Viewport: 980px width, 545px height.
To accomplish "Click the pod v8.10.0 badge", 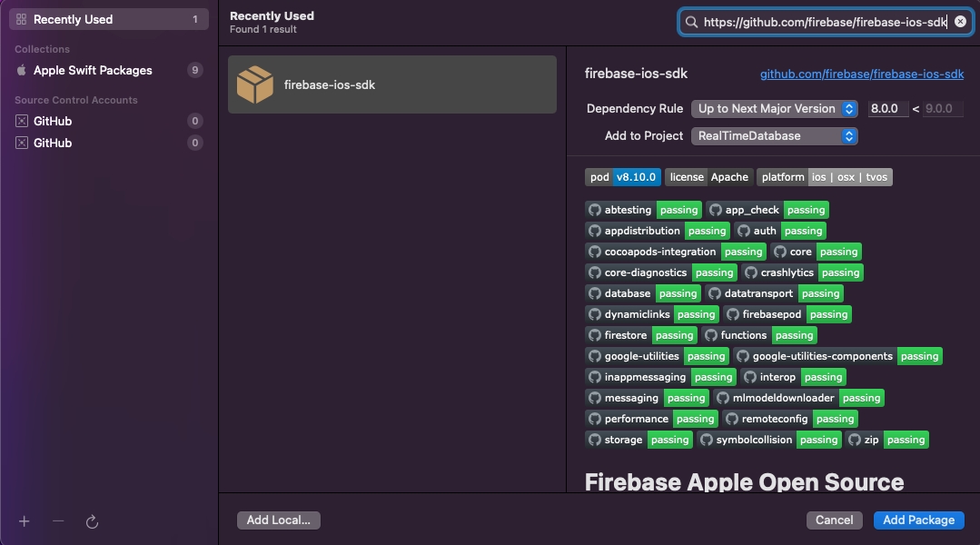I will click(x=622, y=177).
